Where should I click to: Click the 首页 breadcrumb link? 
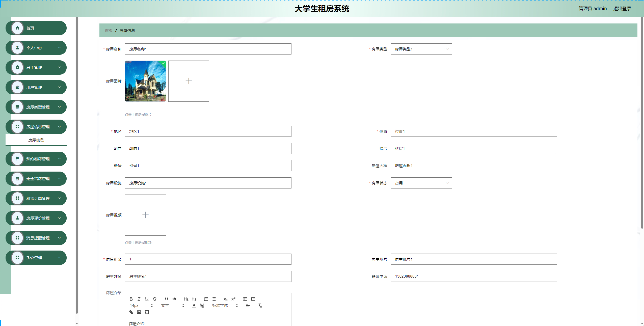click(109, 31)
